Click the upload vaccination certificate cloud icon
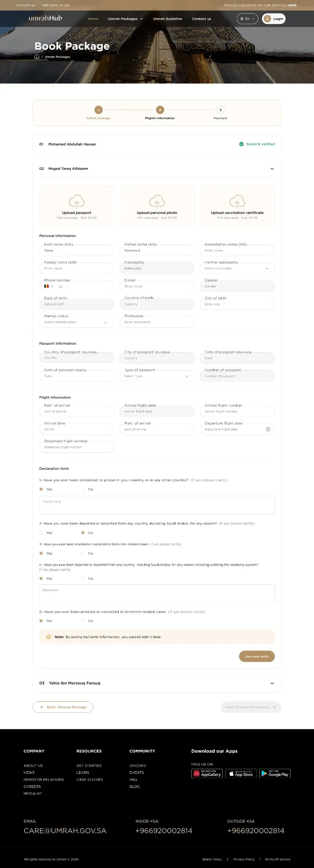 [237, 201]
